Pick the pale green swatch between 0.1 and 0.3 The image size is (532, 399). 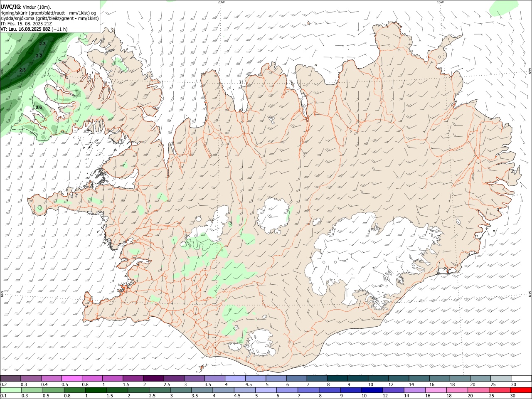coord(11,390)
